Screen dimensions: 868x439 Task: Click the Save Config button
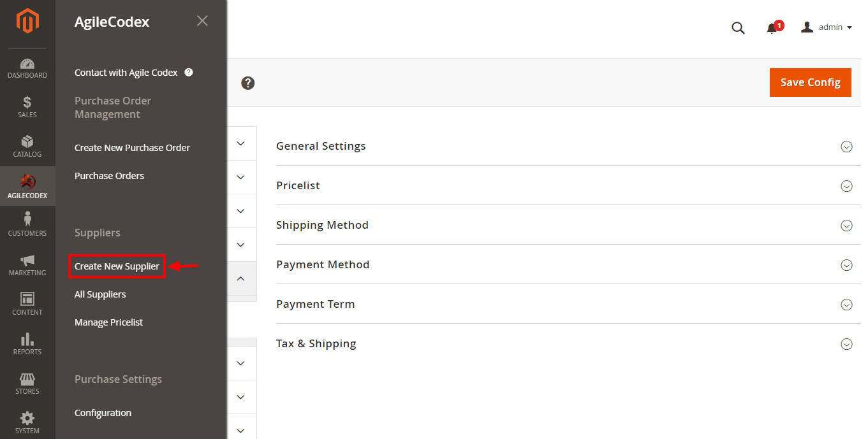click(x=811, y=82)
